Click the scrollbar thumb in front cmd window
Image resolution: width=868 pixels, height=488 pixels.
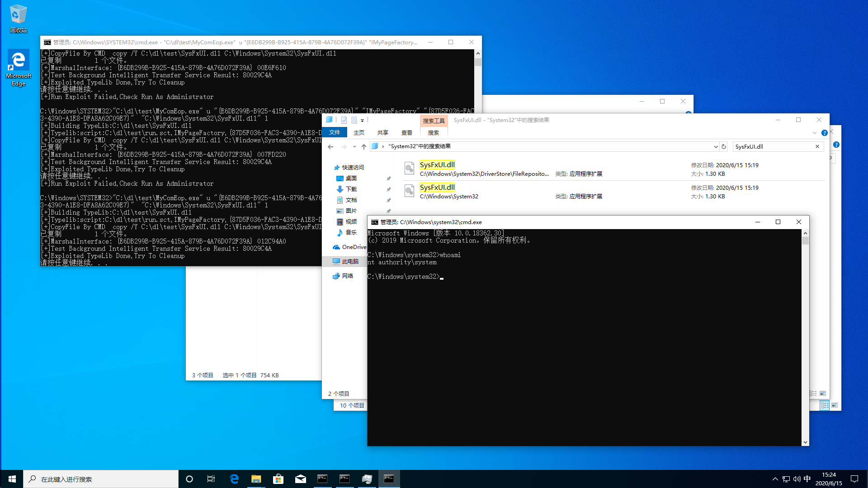click(805, 241)
